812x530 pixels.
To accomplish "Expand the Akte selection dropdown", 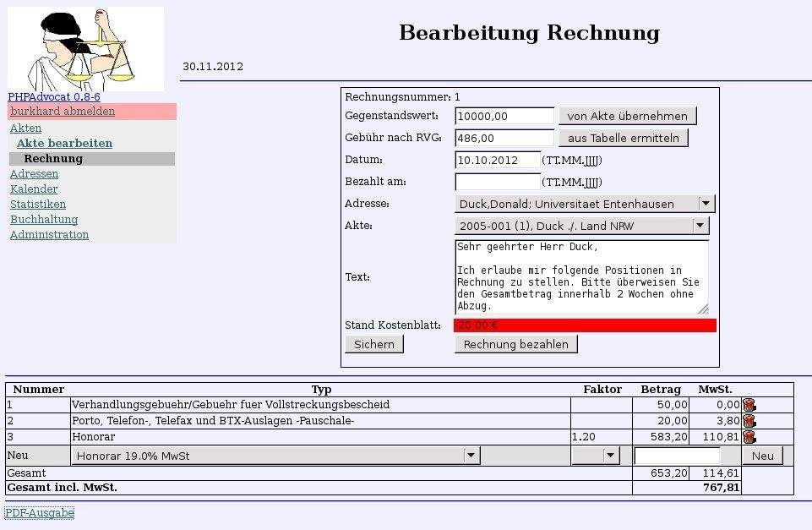I will [700, 226].
